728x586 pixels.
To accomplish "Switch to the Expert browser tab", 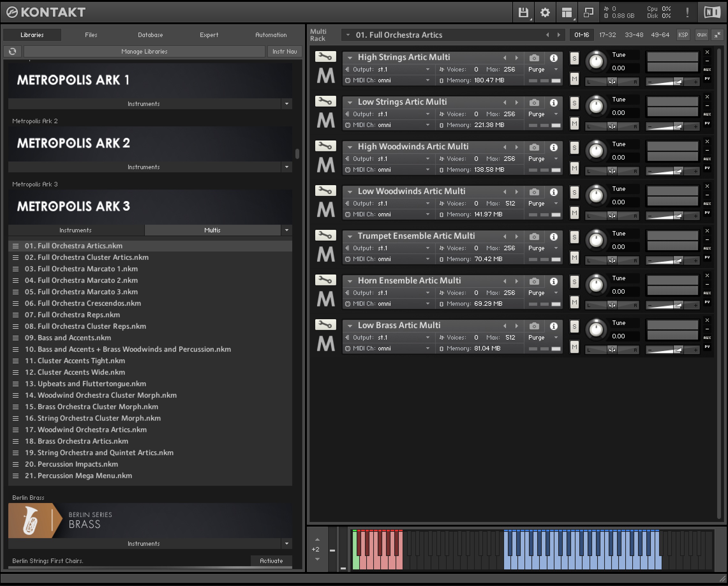I will coord(209,35).
